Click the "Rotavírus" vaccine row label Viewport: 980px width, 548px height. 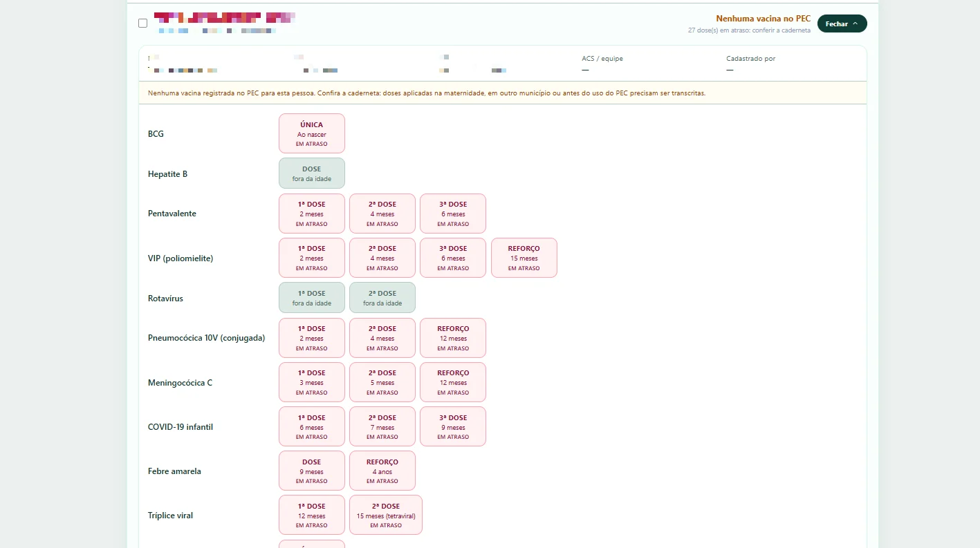click(x=165, y=299)
